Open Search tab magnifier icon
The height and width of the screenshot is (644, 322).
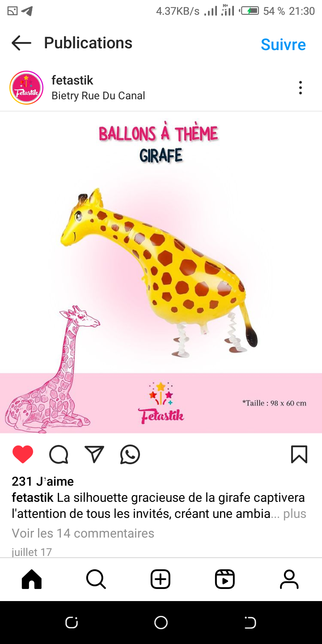pos(96,579)
